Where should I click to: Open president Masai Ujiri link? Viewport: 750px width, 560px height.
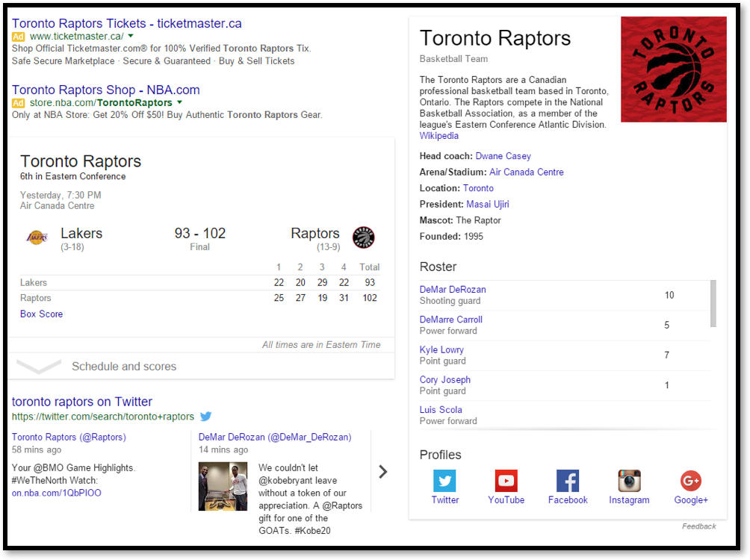pos(487,204)
